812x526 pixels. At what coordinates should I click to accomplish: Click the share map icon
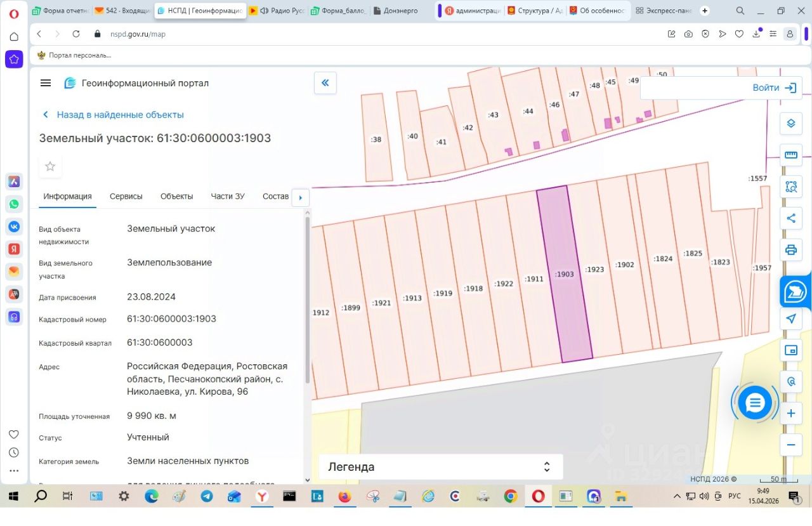click(790, 218)
